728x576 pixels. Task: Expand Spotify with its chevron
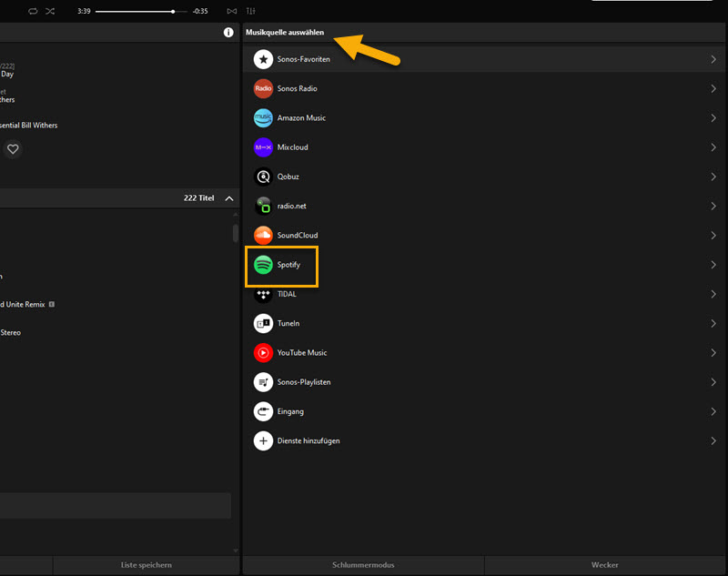[x=713, y=265]
